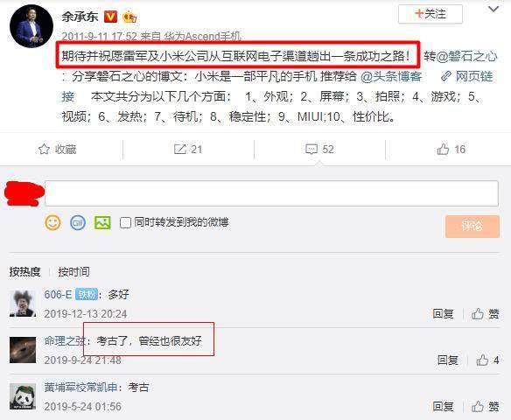Like the post via thumbs-up showing 16
The height and width of the screenshot is (420, 511).
443,150
